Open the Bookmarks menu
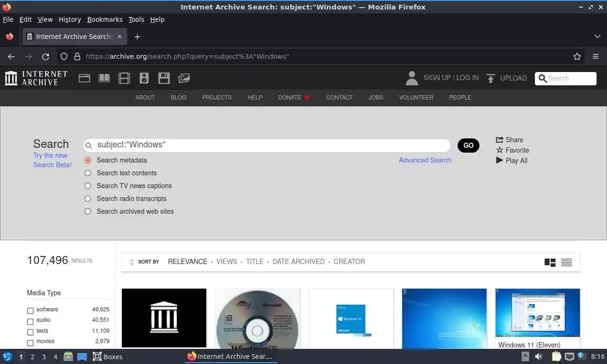Image resolution: width=607 pixels, height=364 pixels. 105,19
